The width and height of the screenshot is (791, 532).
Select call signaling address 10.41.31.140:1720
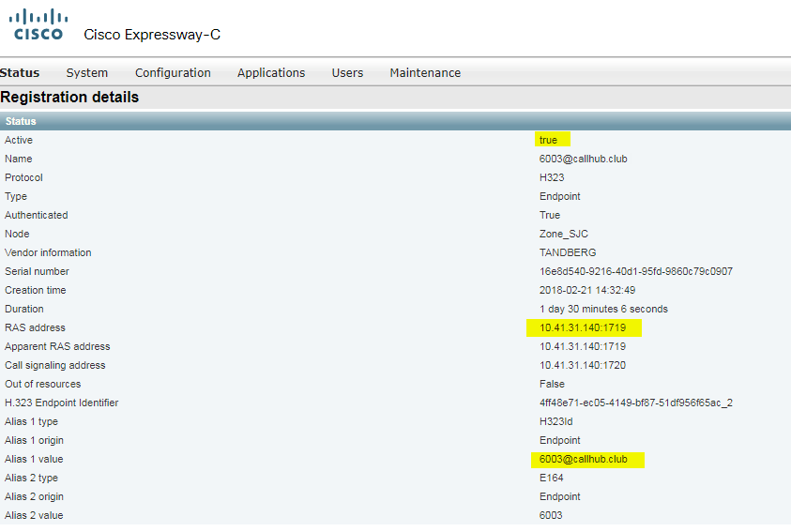[x=583, y=365]
